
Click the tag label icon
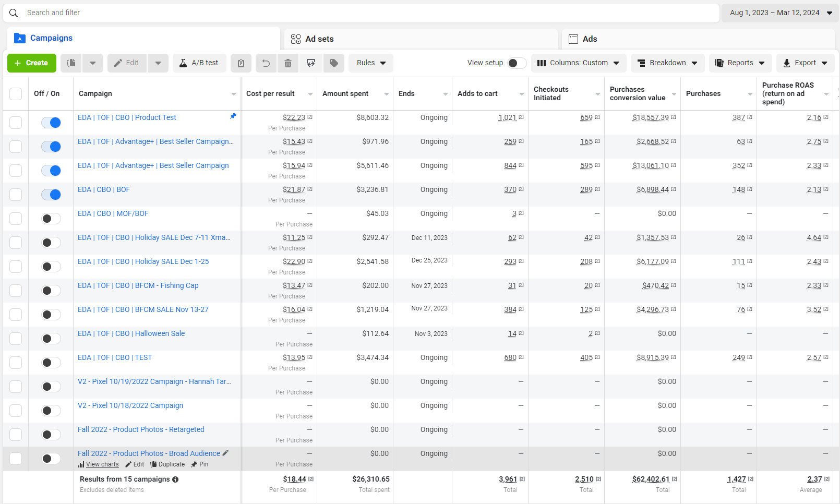point(333,63)
